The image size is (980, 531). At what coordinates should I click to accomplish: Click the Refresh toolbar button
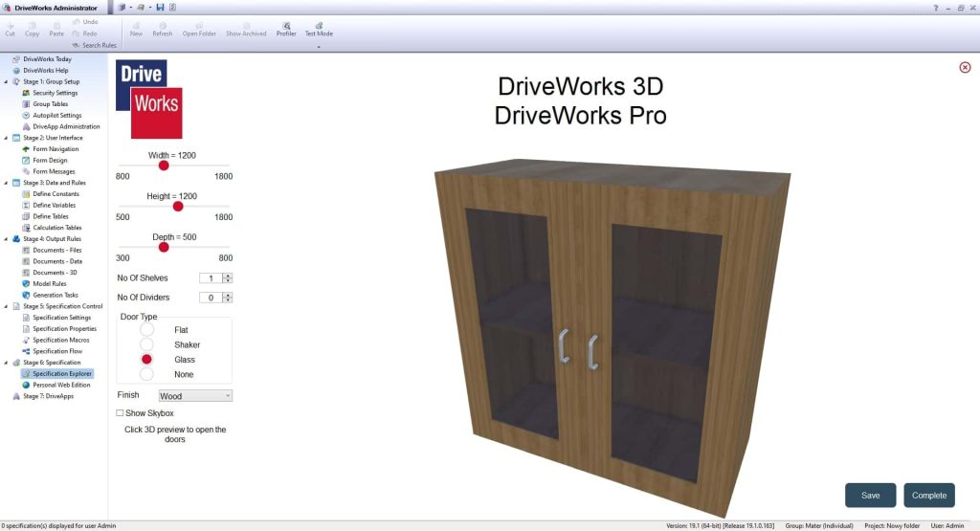pos(163,30)
